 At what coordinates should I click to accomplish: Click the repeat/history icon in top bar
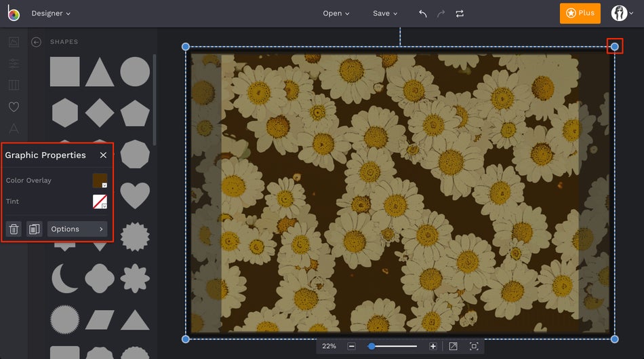460,14
